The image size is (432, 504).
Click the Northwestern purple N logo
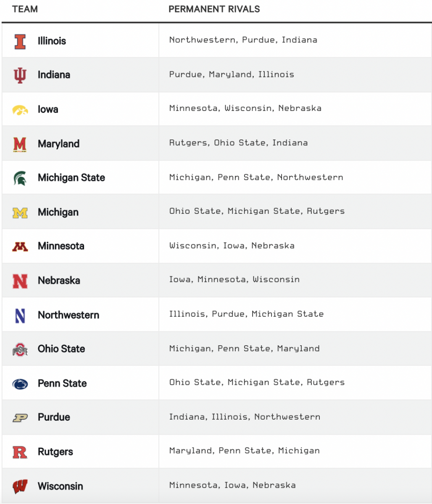(20, 315)
